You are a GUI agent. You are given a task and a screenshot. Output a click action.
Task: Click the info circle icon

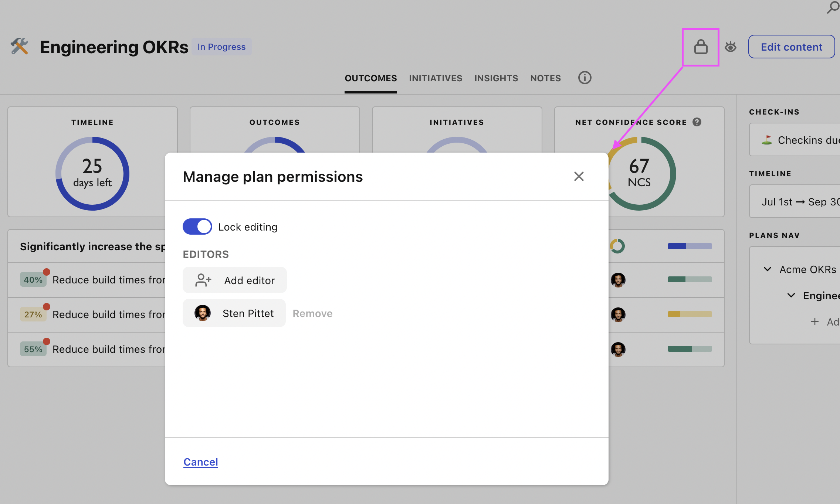[585, 78]
